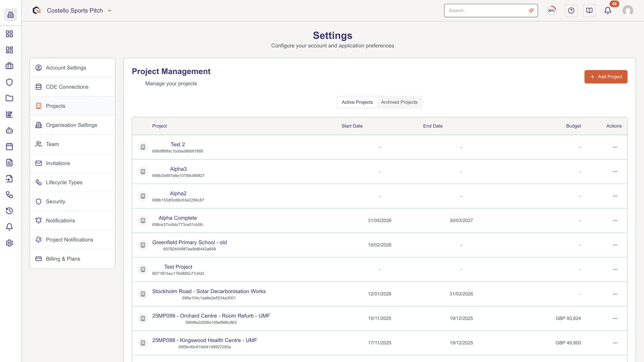Switch to the Archived Projects tab
644x362 pixels.
(399, 102)
